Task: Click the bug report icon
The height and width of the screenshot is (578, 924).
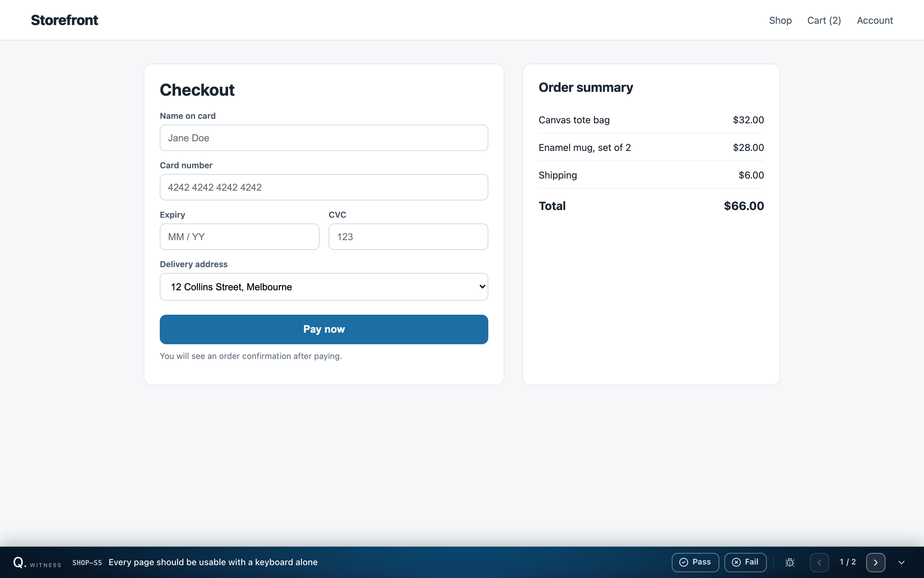Action: [x=790, y=562]
